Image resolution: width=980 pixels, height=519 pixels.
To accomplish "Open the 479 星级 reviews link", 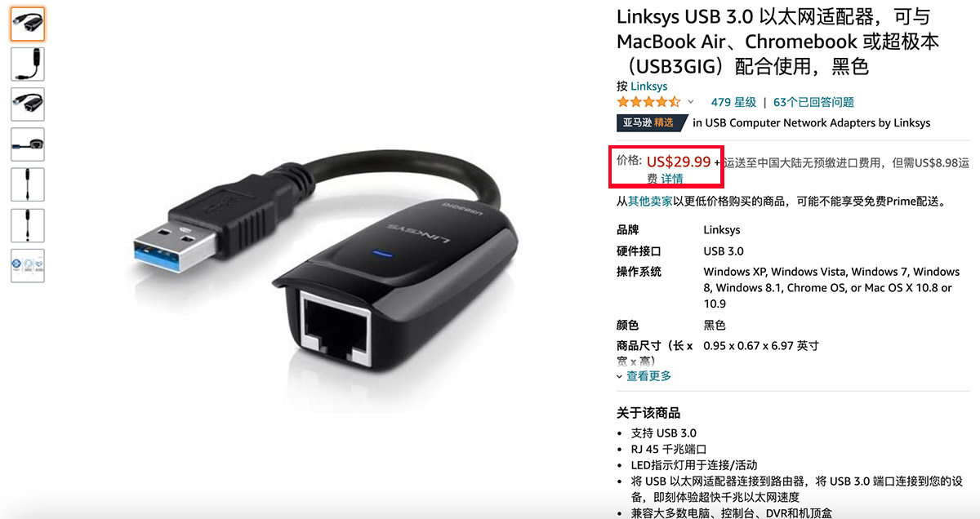I will click(733, 102).
